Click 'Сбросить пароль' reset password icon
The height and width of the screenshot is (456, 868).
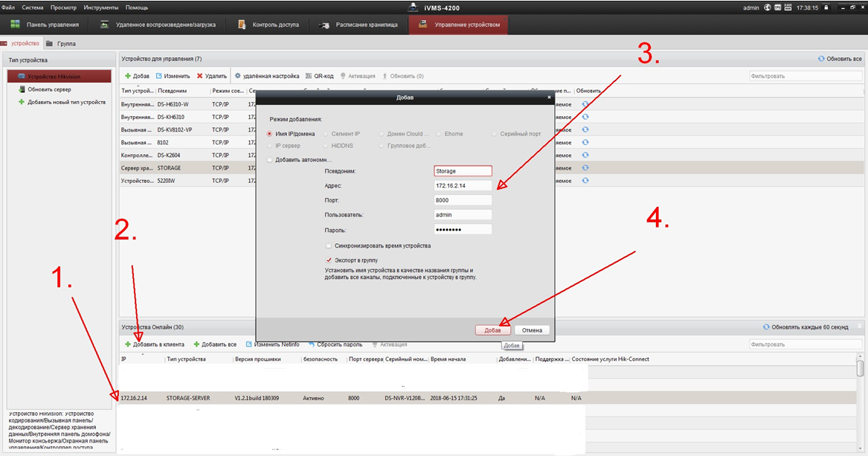click(x=312, y=344)
